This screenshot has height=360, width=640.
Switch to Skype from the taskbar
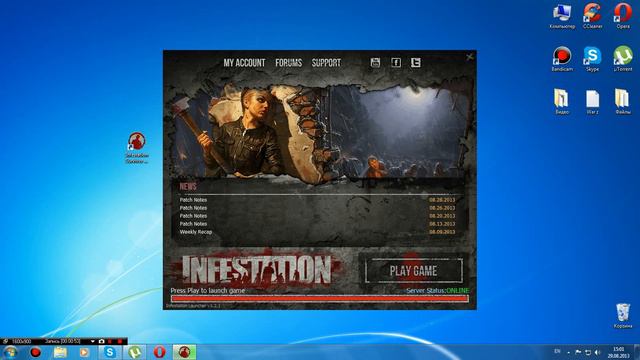pos(109,352)
